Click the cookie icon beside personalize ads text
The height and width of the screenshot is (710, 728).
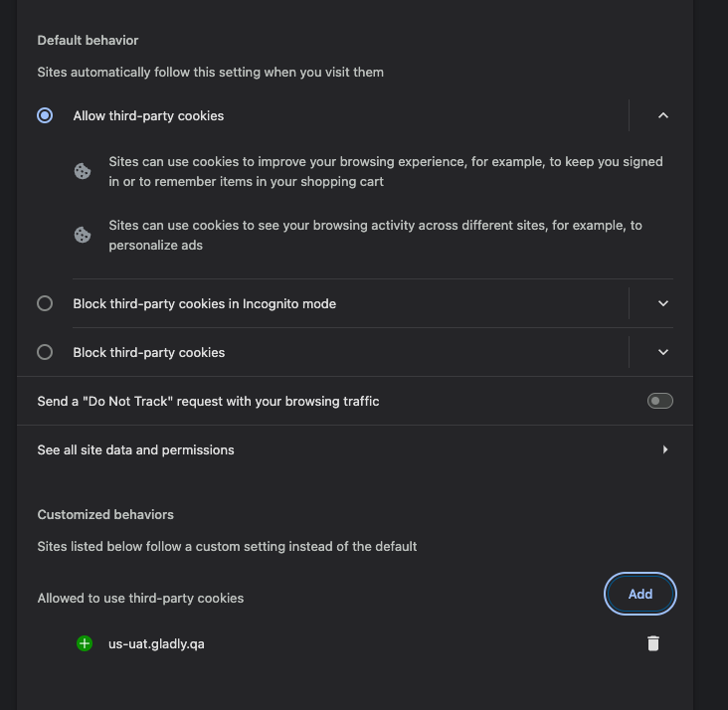point(83,235)
